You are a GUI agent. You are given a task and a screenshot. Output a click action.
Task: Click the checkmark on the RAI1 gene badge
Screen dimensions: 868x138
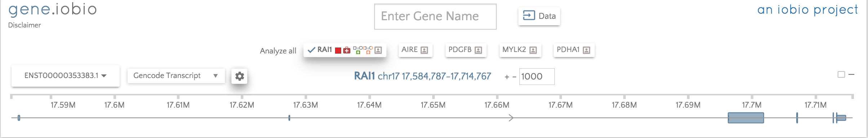pos(311,50)
